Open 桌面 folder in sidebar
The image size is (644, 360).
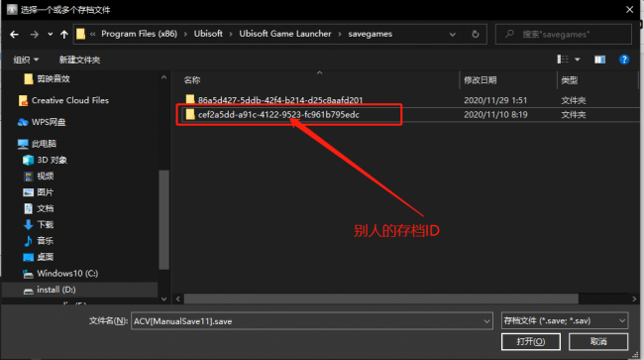click(x=39, y=257)
